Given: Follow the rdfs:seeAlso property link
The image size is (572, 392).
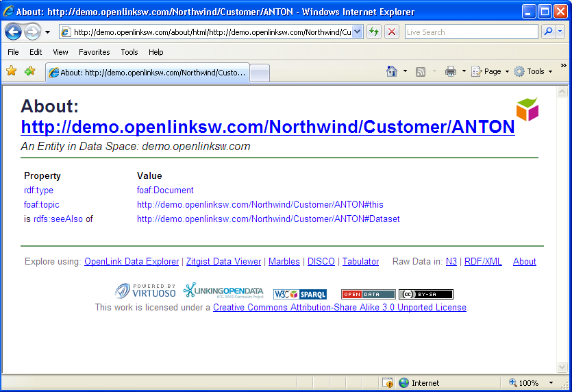Looking at the screenshot, I should (x=58, y=219).
